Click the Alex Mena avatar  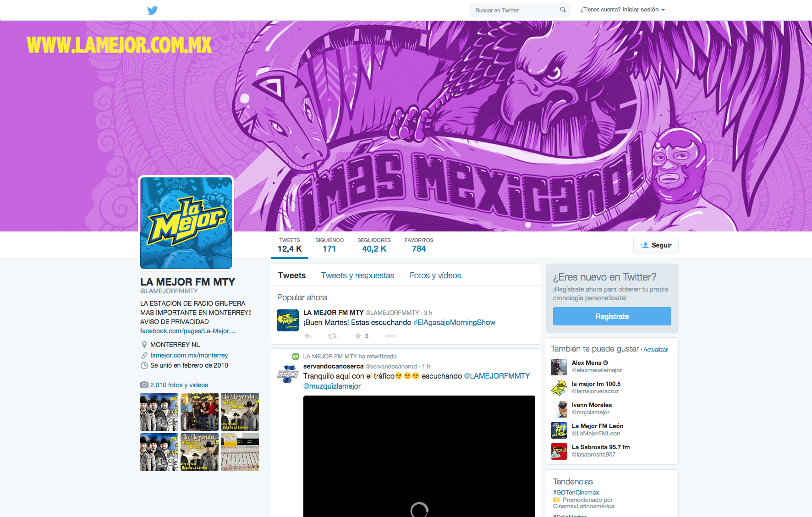pos(559,367)
